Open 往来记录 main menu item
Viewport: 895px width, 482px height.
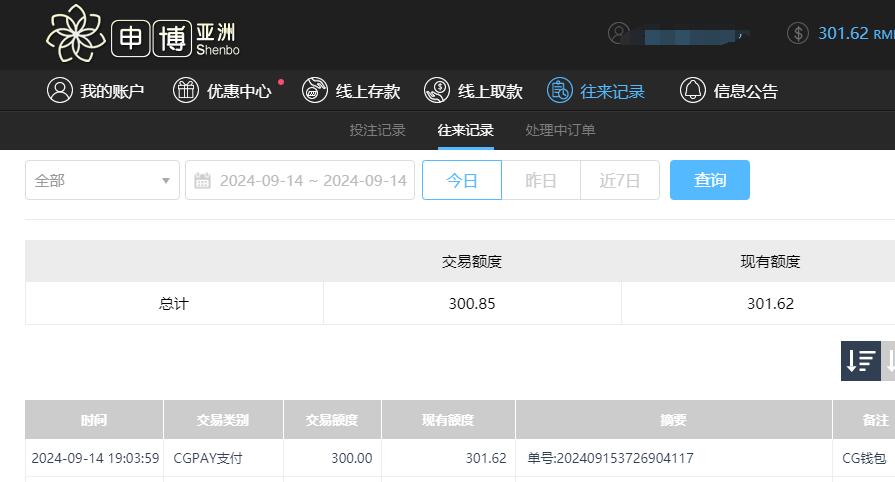point(596,91)
